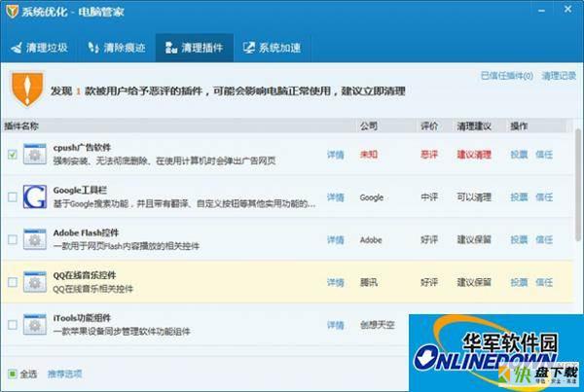The height and width of the screenshot is (392, 584).
Task: Click the 插件名称 column header
Action: tap(21, 126)
